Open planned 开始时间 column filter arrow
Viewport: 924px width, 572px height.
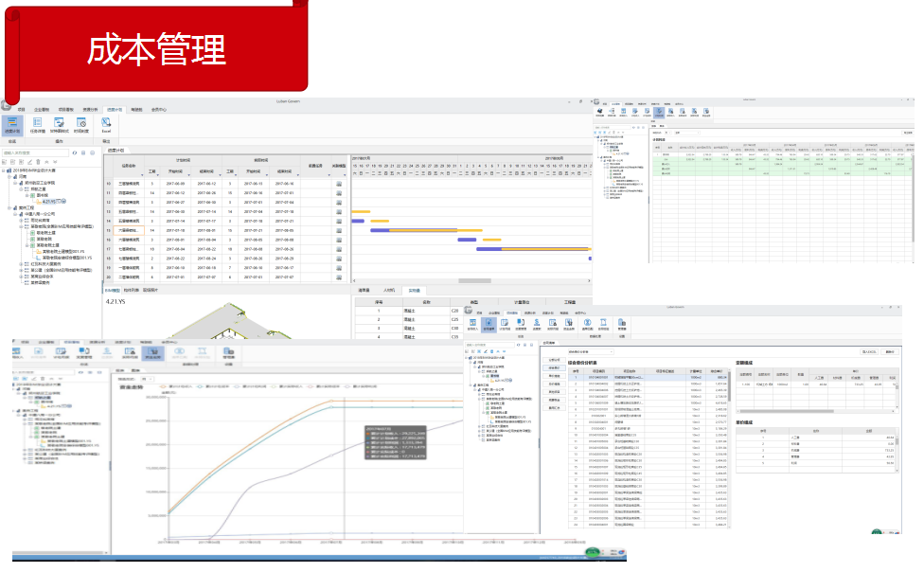tap(188, 175)
